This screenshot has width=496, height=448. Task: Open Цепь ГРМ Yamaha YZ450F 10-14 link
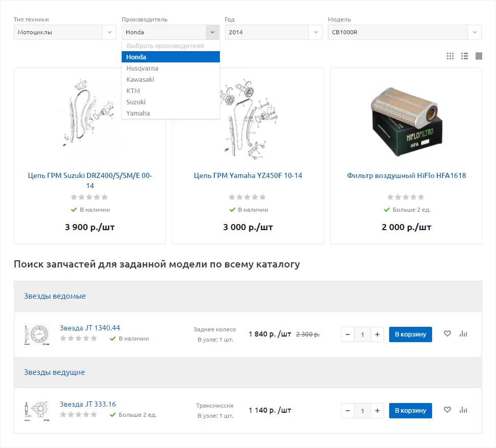coord(247,175)
